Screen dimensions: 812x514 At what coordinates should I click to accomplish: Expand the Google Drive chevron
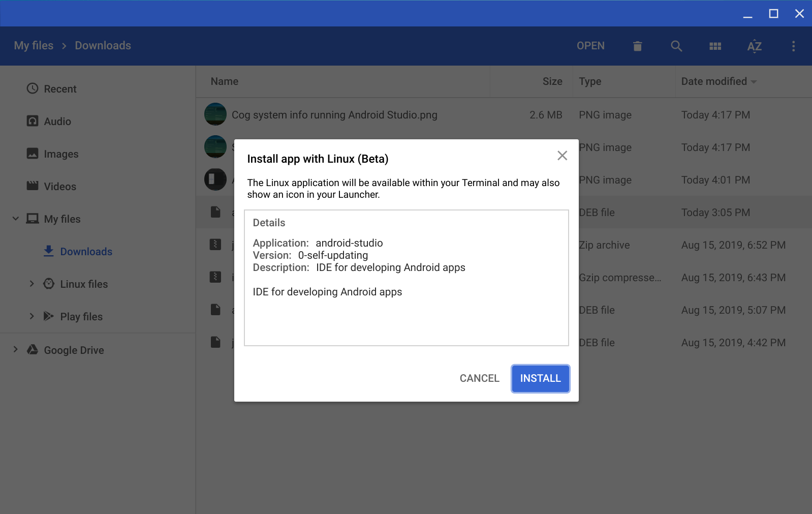(16, 349)
